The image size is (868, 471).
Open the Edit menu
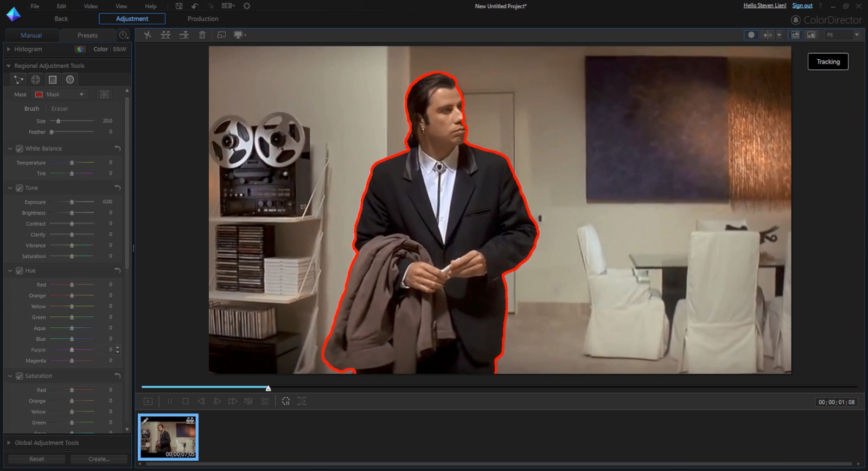[61, 6]
